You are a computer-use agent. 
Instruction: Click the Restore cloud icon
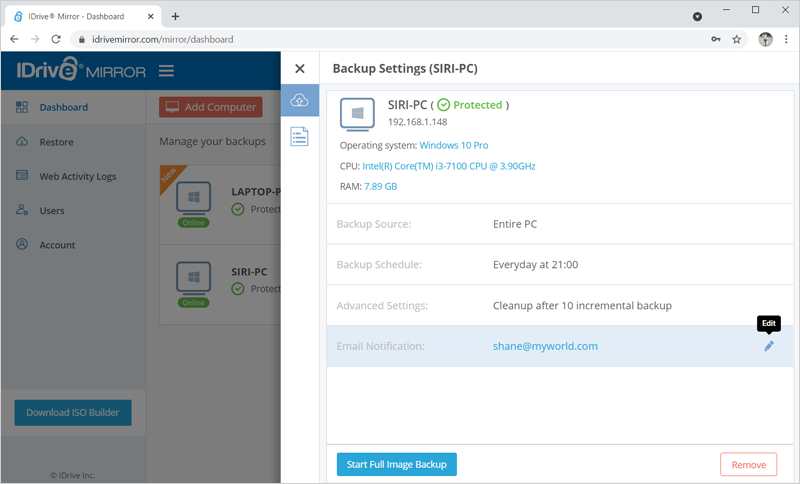(x=22, y=141)
